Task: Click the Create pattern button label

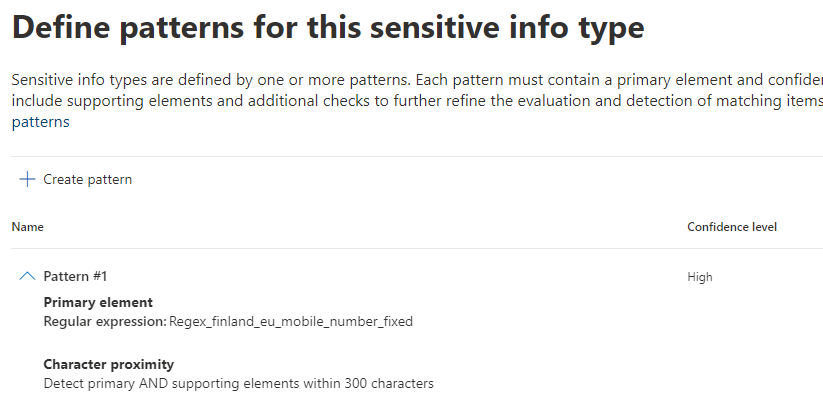Action: [87, 180]
